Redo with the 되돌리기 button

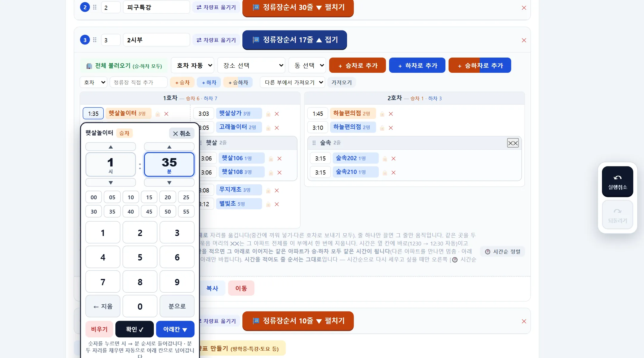(617, 215)
